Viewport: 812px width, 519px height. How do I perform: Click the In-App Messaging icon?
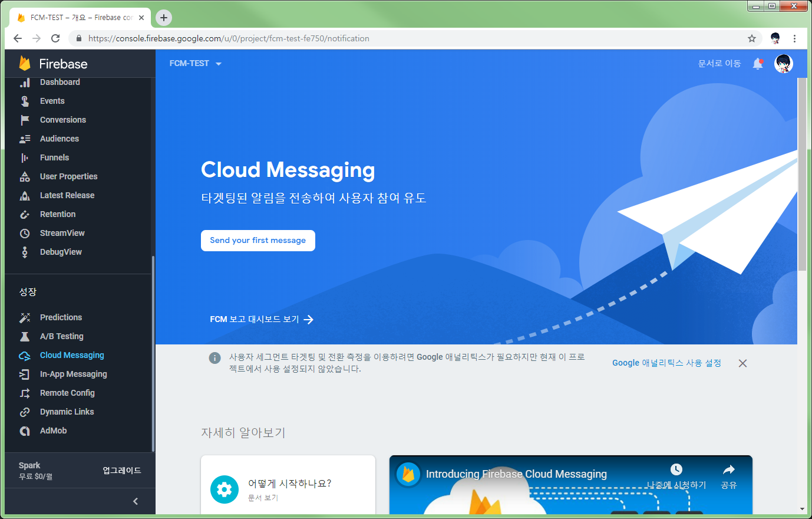pyautogui.click(x=25, y=375)
